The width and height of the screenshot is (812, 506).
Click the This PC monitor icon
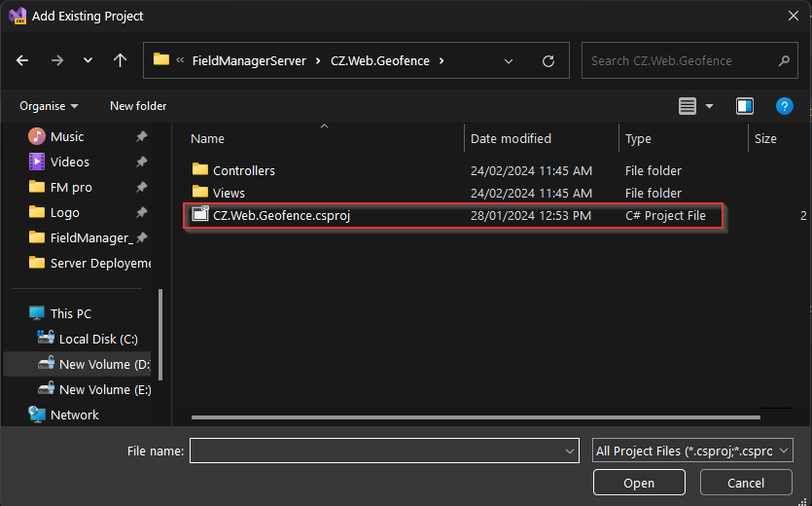click(x=36, y=313)
